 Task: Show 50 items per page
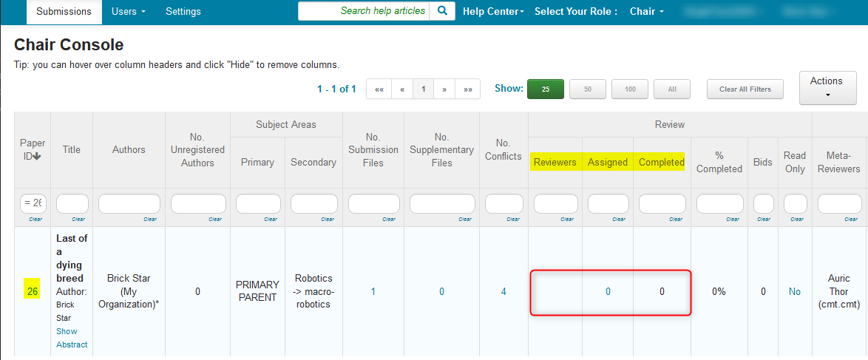587,89
